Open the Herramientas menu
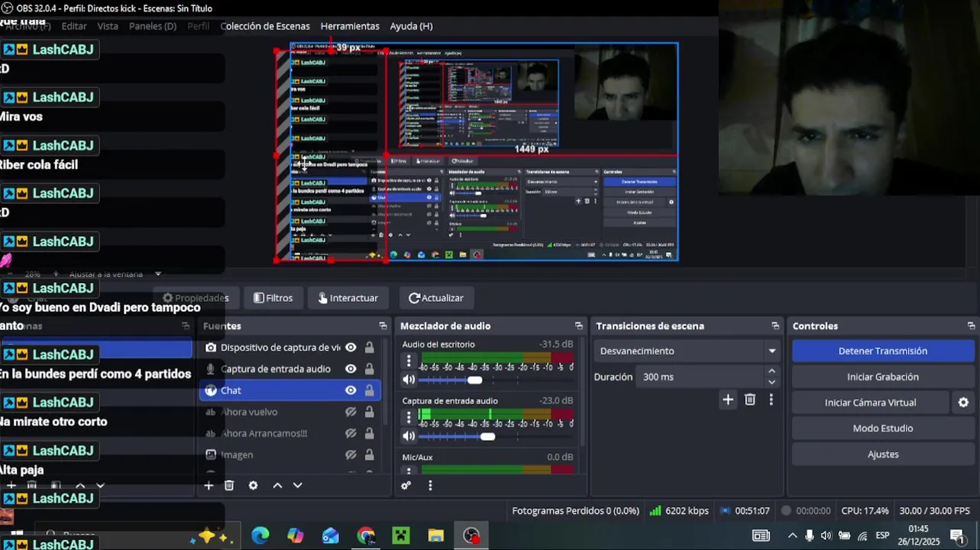Screen dimensions: 980x550 pyautogui.click(x=350, y=26)
